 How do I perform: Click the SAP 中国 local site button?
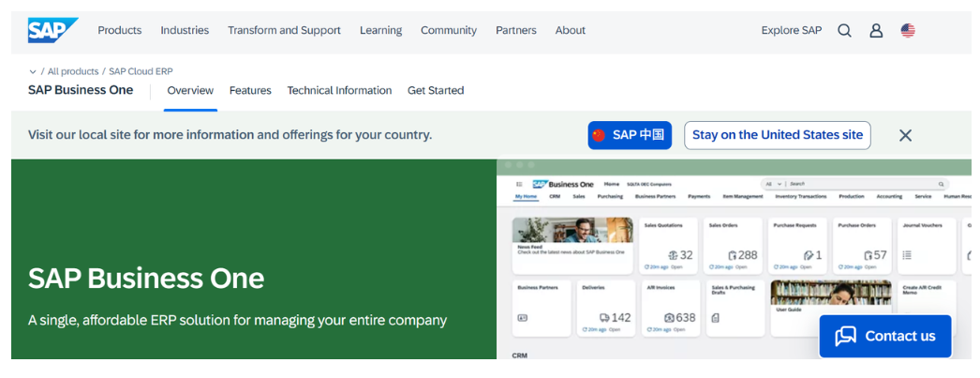[x=630, y=135]
